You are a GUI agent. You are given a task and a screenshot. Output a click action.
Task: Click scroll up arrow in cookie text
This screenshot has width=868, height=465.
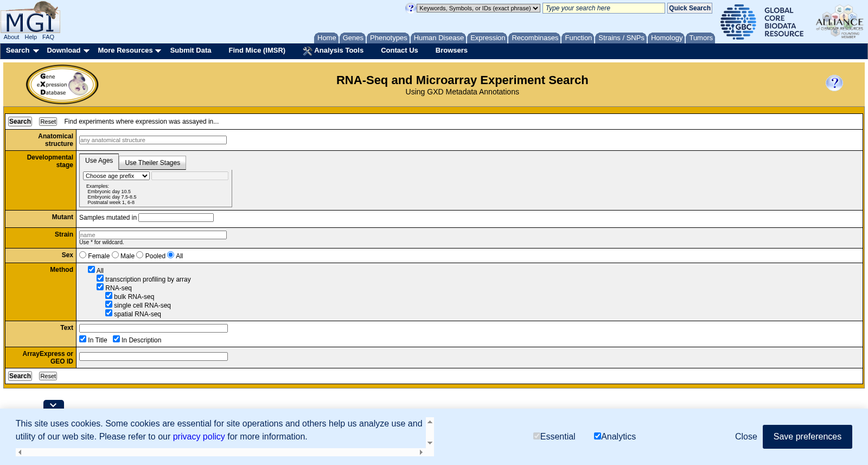point(430,422)
